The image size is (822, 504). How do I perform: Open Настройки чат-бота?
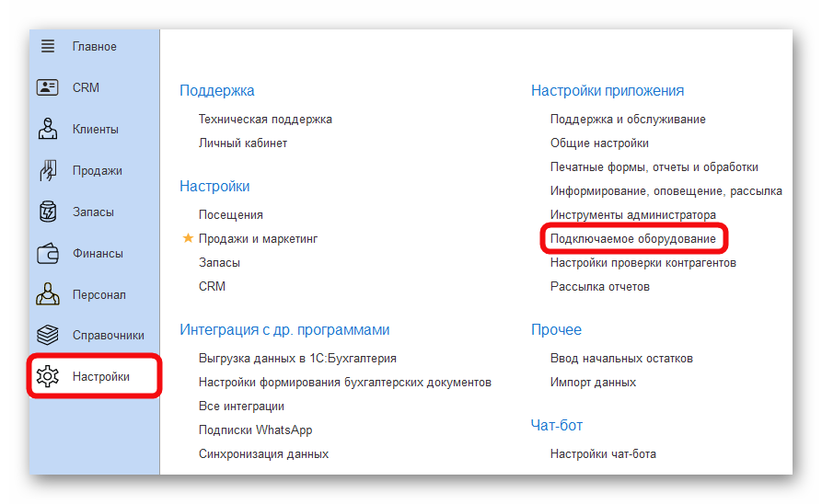coord(603,454)
